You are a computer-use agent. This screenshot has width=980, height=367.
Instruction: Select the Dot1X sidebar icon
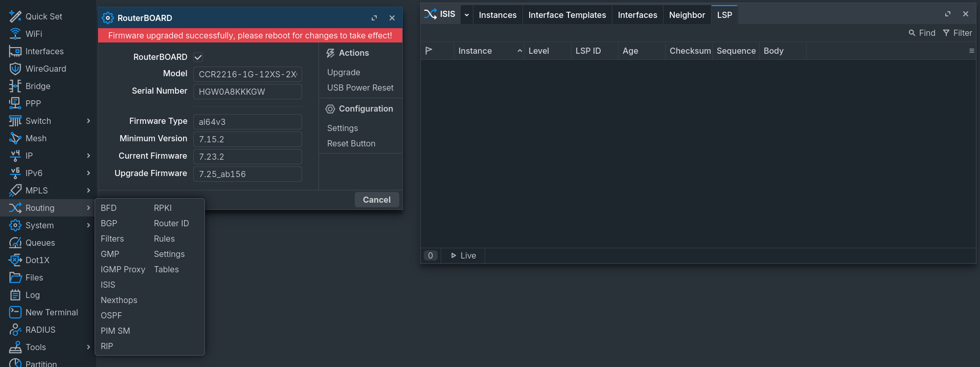tap(15, 260)
